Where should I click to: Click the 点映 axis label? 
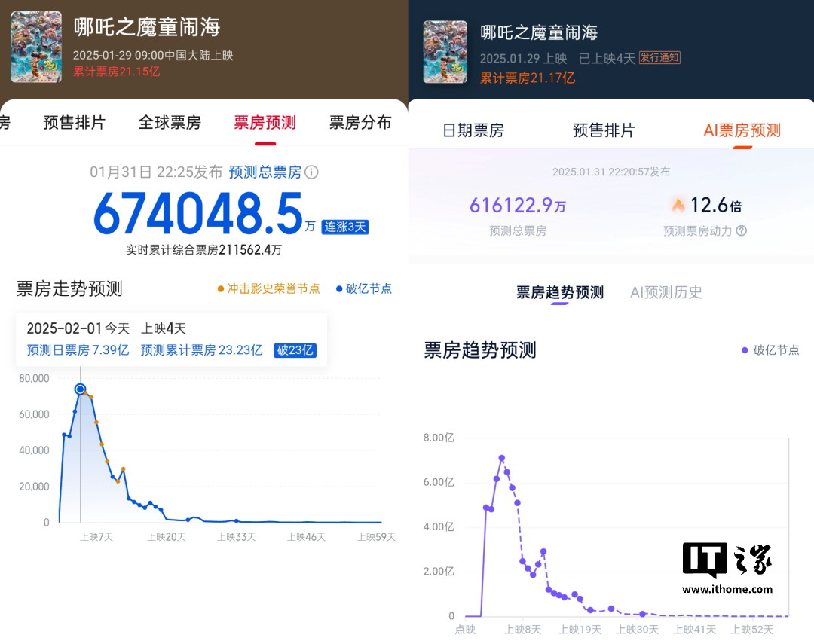(x=465, y=630)
